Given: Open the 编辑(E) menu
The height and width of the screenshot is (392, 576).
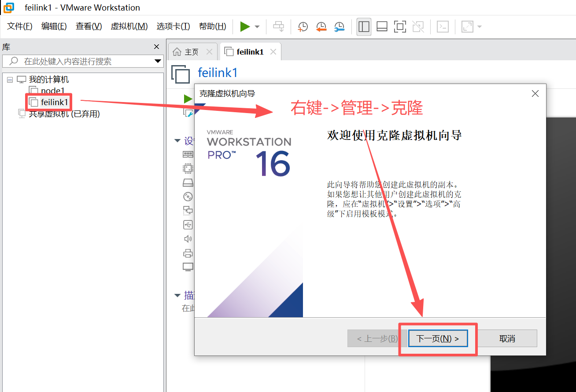Looking at the screenshot, I should (x=54, y=26).
